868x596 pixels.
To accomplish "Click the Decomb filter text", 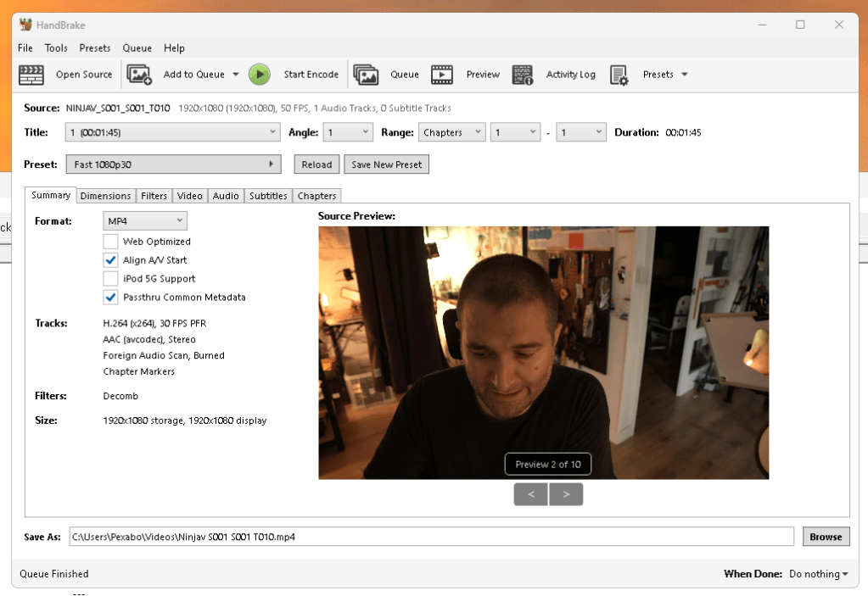I will pos(120,396).
